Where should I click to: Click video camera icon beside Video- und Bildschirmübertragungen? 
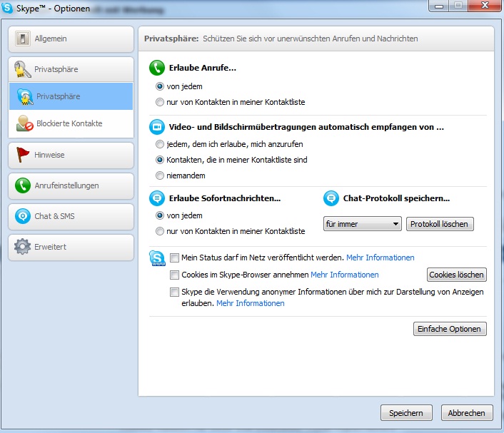(x=157, y=127)
